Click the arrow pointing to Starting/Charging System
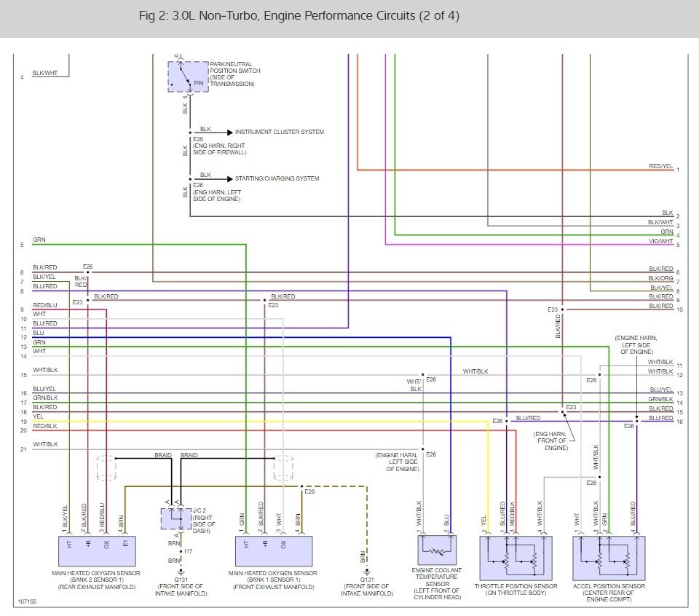Image resolution: width=699 pixels, height=616 pixels. 229,178
